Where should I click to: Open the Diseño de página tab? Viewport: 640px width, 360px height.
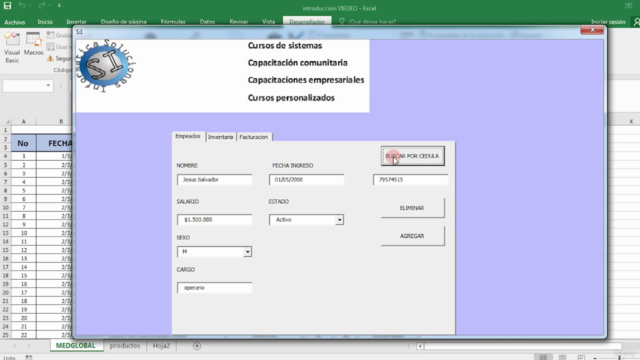pyautogui.click(x=123, y=22)
